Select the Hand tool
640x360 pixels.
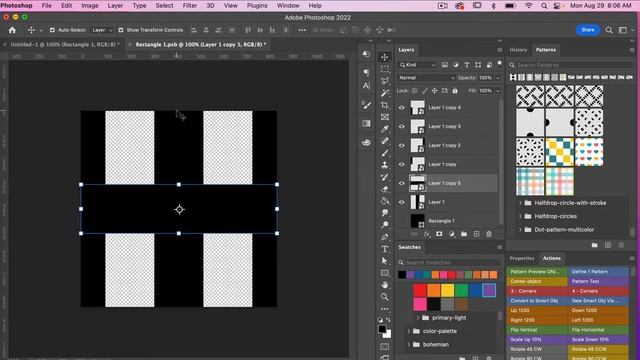click(384, 285)
